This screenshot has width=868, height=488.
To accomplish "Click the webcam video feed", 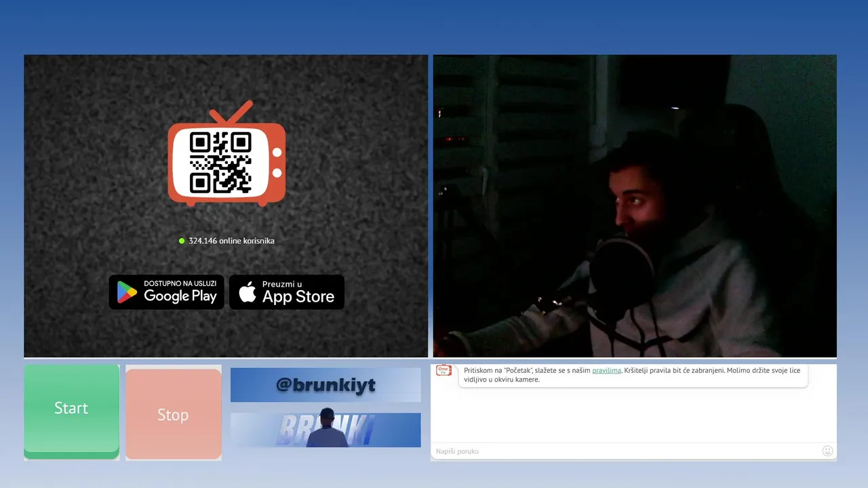I will [635, 206].
